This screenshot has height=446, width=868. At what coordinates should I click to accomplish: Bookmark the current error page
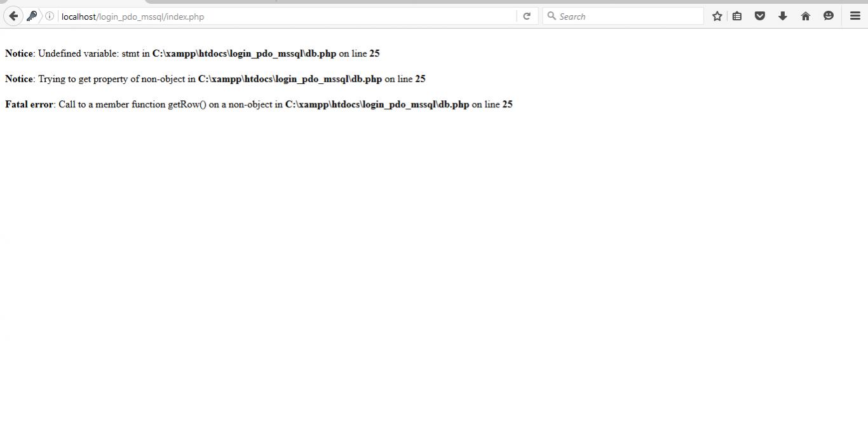(717, 16)
